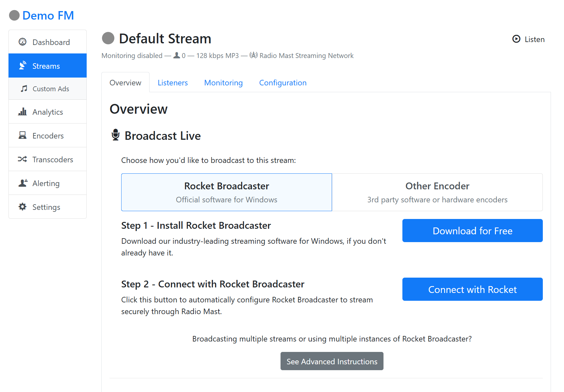Click the '128 kbps MP3' text
Image resolution: width=564 pixels, height=392 pixels.
(218, 56)
